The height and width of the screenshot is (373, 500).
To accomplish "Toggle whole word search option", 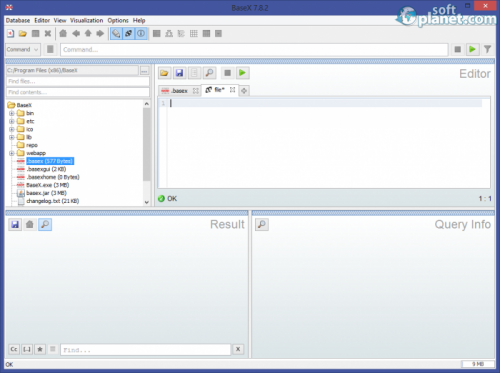I will click(27, 349).
